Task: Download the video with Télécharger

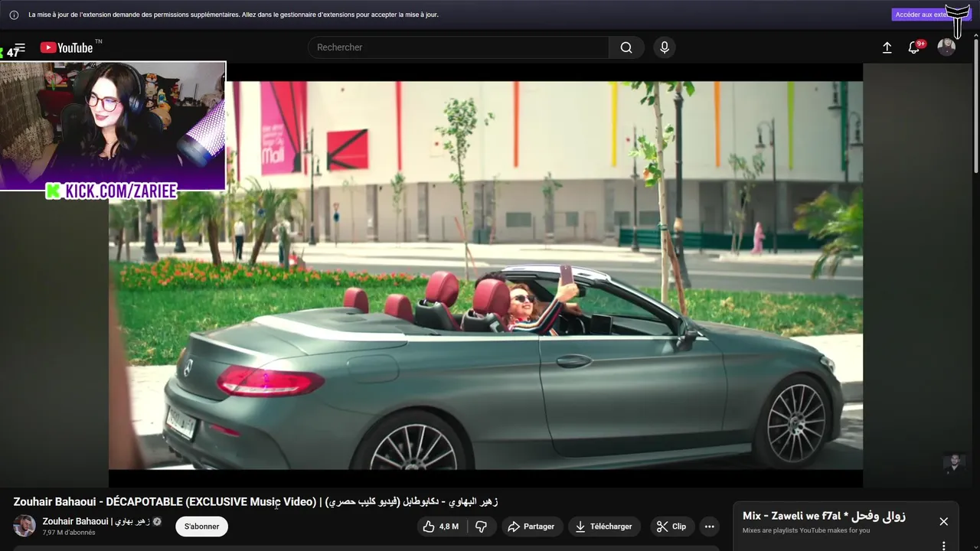Action: [604, 527]
